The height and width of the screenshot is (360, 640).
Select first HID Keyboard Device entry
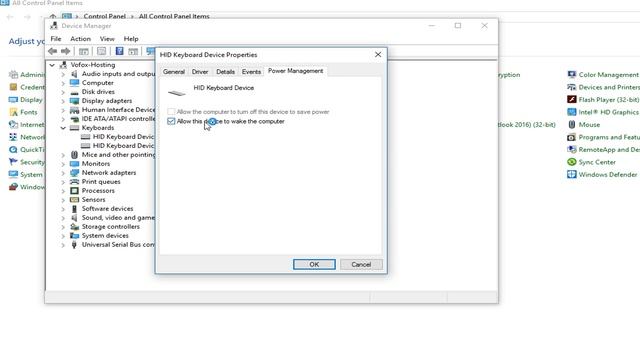point(123,137)
